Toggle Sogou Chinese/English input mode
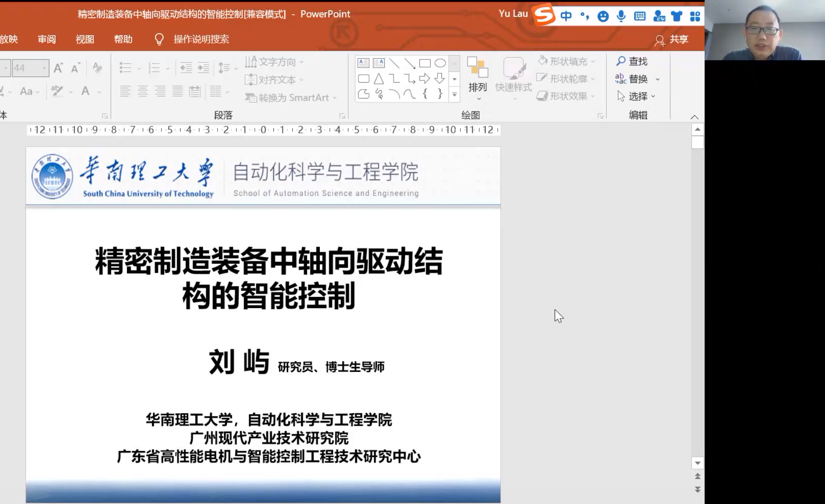825x504 pixels. coord(566,16)
